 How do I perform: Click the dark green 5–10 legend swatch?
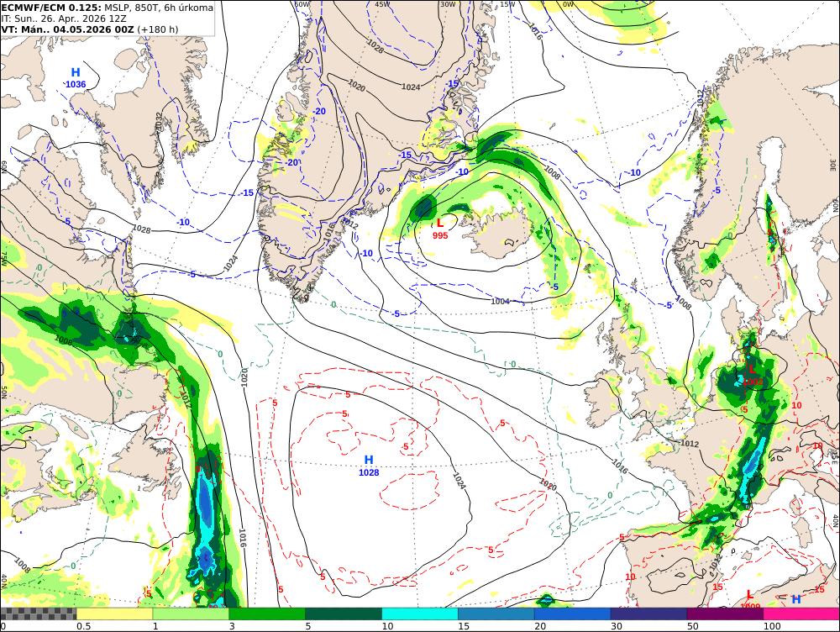click(x=344, y=614)
